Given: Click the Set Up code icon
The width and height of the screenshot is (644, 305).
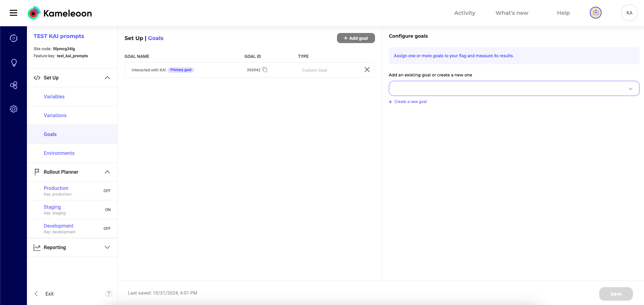Looking at the screenshot, I should point(37,78).
